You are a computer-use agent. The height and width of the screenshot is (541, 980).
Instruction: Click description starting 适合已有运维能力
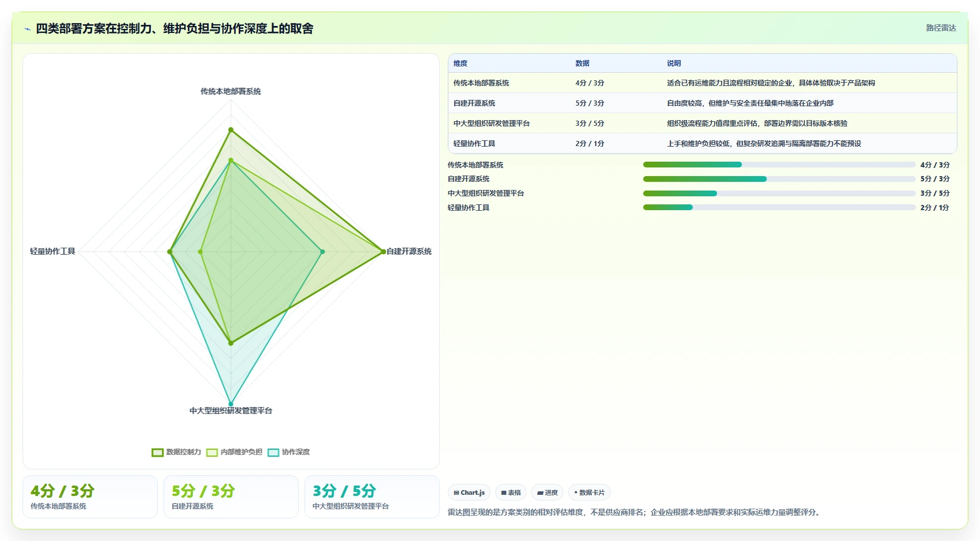[771, 83]
